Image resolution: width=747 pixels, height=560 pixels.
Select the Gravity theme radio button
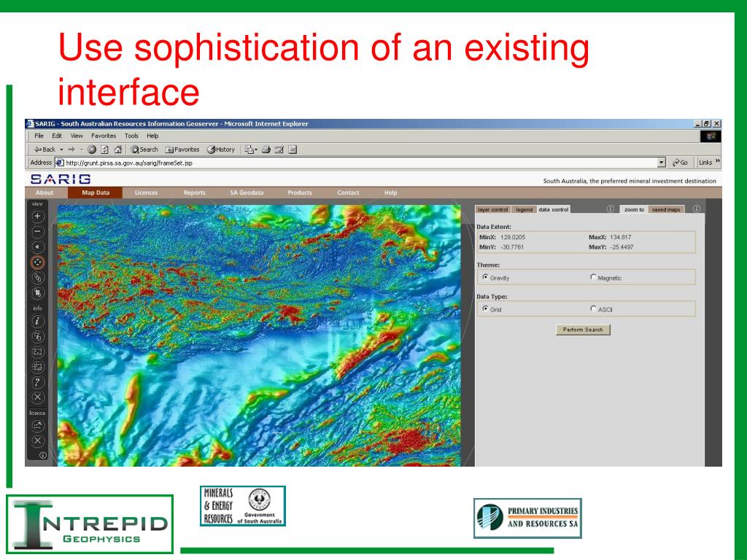[x=485, y=276]
